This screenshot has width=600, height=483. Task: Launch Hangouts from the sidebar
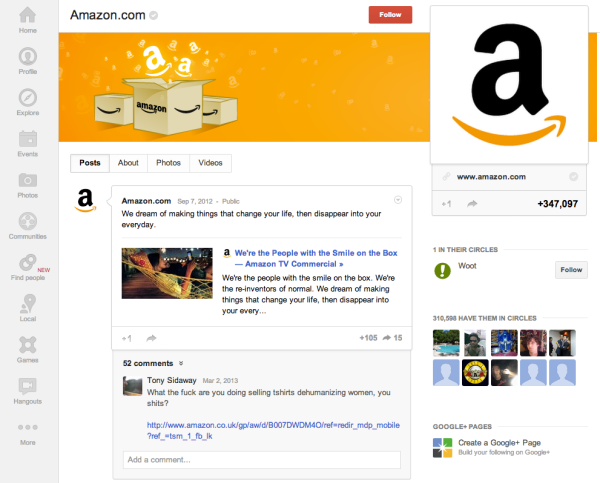(28, 386)
